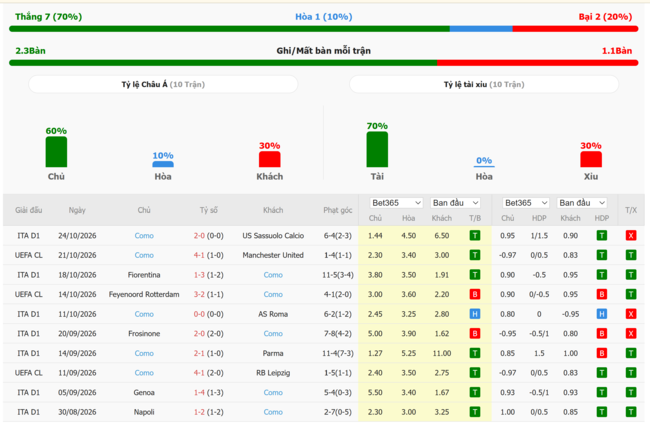Click score 1-3 in Fiorentina row
The image size is (650, 423).
coord(199,275)
